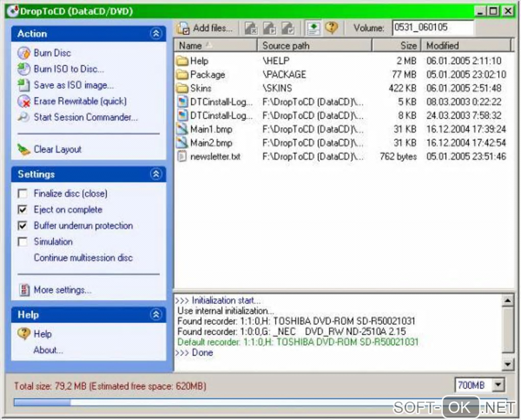Image resolution: width=521 pixels, height=420 pixels.
Task: Click the Burn Disc link
Action: coord(53,53)
